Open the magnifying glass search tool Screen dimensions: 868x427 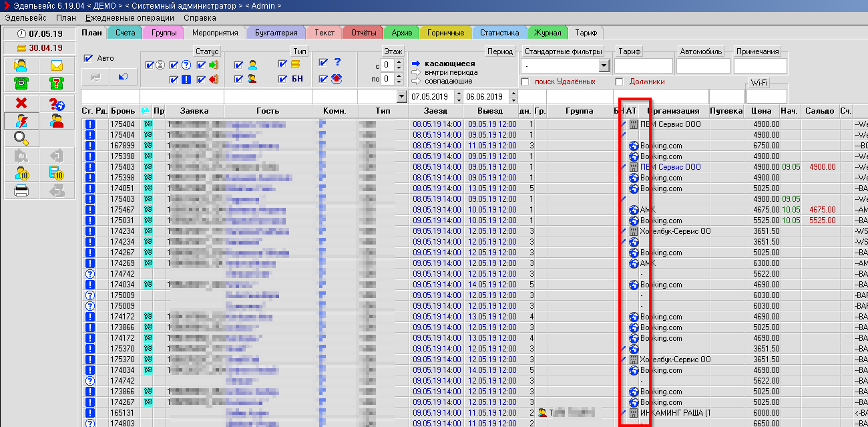(21, 138)
